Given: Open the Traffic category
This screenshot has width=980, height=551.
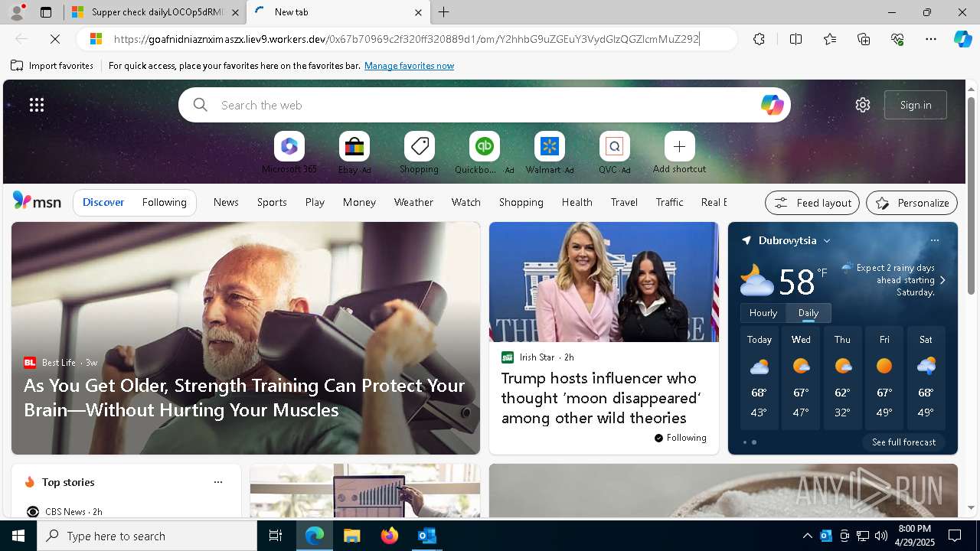Looking at the screenshot, I should click(669, 202).
